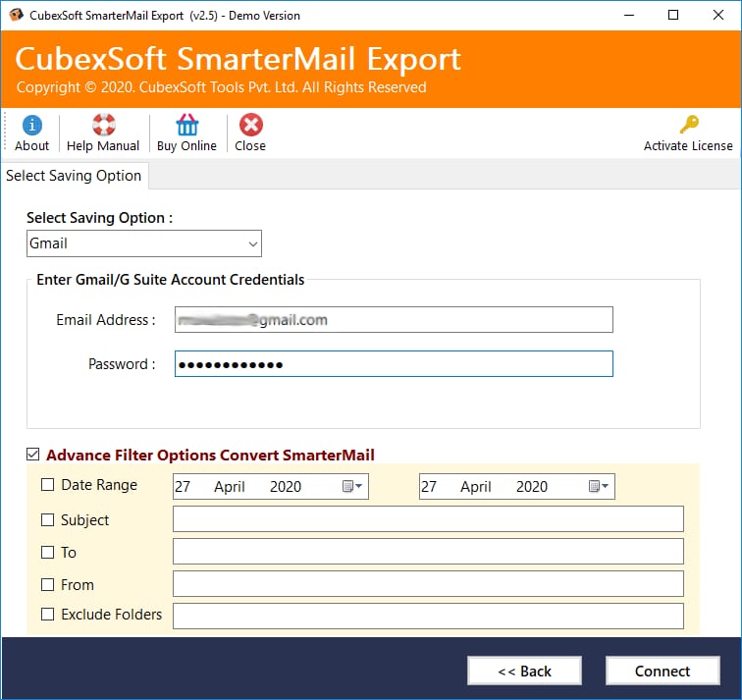
Task: Click the red Close toolbar icon
Action: click(x=251, y=125)
